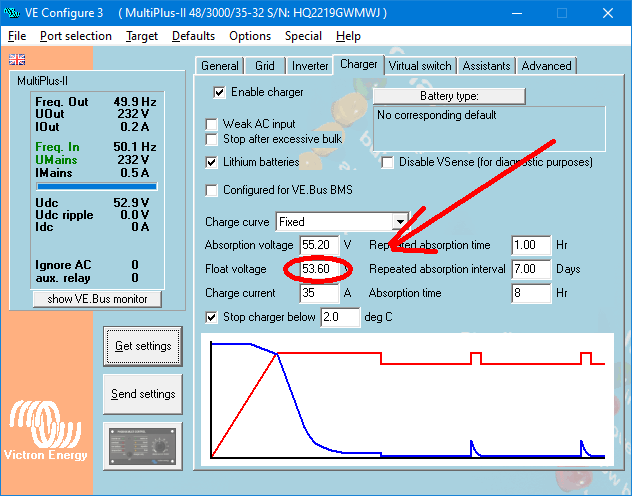Viewport: 632px width, 496px height.
Task: Enable the Weak AC input option
Action: [x=212, y=125]
